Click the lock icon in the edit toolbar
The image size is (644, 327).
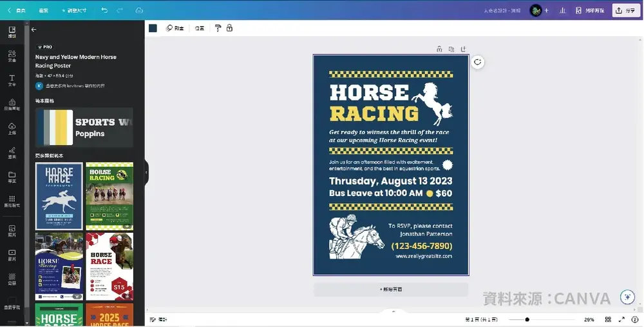(x=230, y=28)
